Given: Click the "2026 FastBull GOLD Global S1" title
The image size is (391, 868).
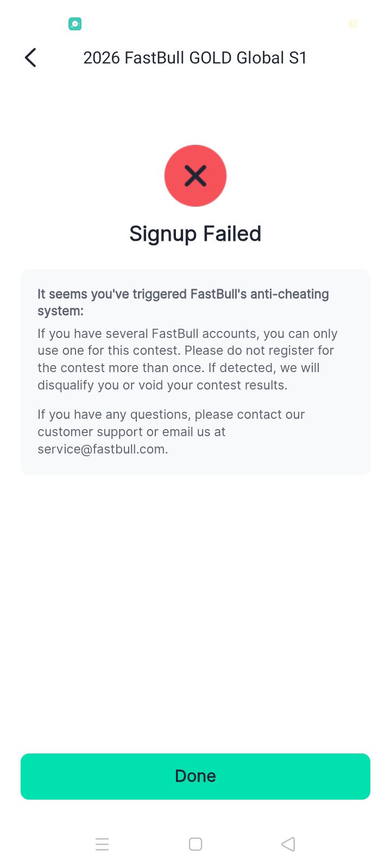Looking at the screenshot, I should coord(195,58).
